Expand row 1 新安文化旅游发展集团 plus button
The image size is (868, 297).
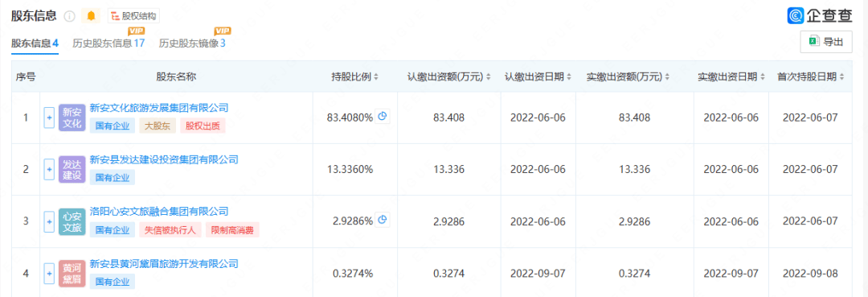[x=49, y=118]
